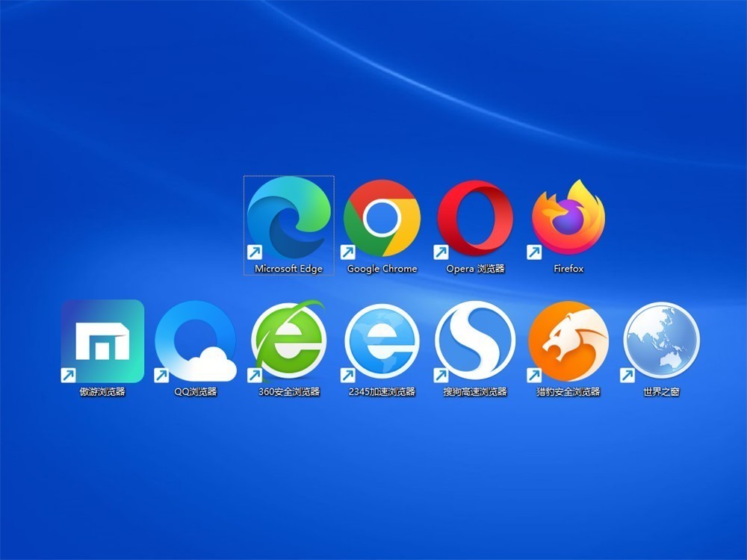The height and width of the screenshot is (560, 747).
Task: Open the Microsoft Edge shortcut icon
Action: tap(288, 218)
